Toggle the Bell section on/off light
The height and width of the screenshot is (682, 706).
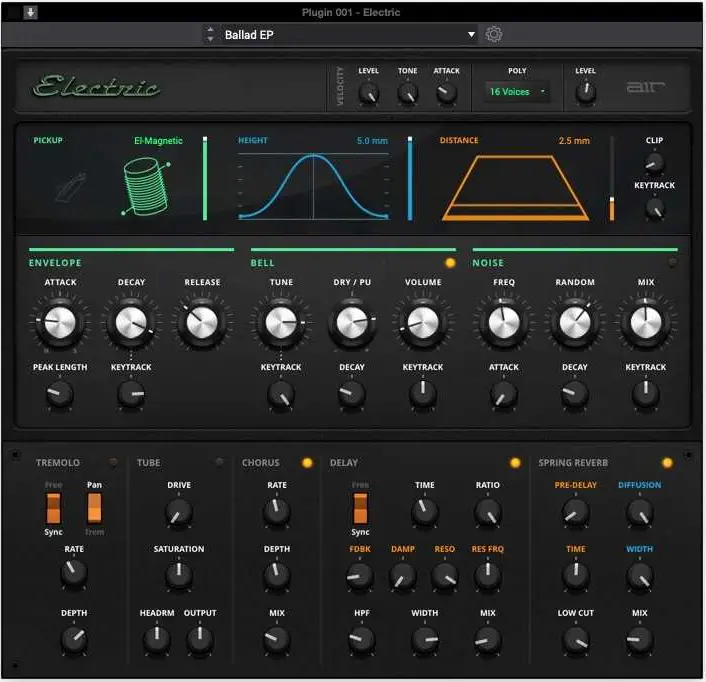pyautogui.click(x=449, y=263)
